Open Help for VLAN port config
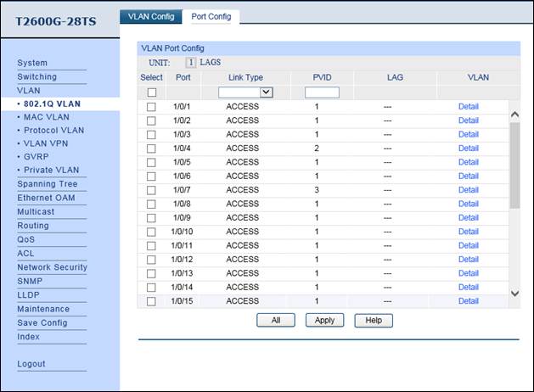The height and width of the screenshot is (392, 534). [x=374, y=320]
